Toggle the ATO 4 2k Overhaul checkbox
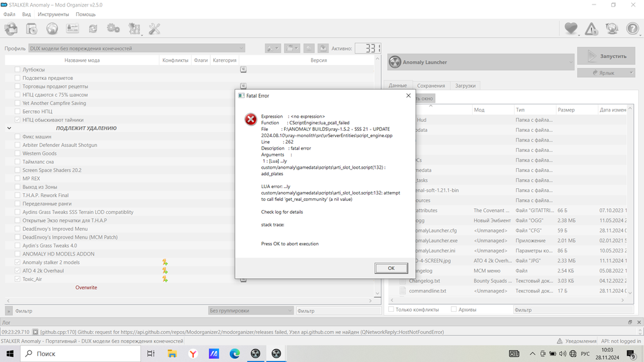 (x=18, y=271)
